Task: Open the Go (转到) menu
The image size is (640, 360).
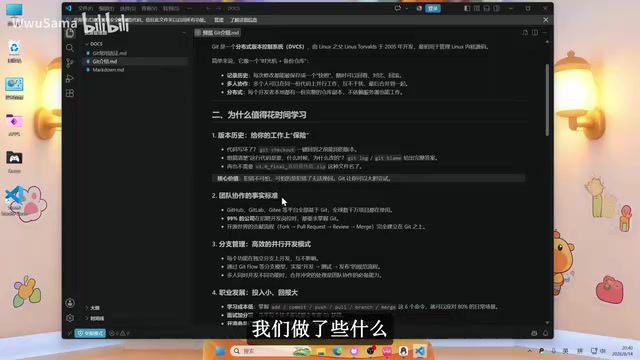Action: pos(171,8)
